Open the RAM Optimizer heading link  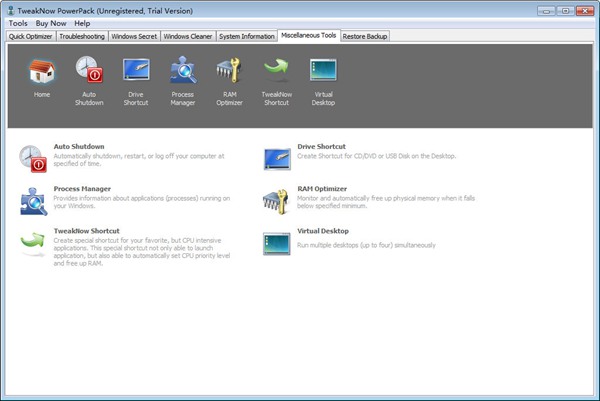coord(322,189)
